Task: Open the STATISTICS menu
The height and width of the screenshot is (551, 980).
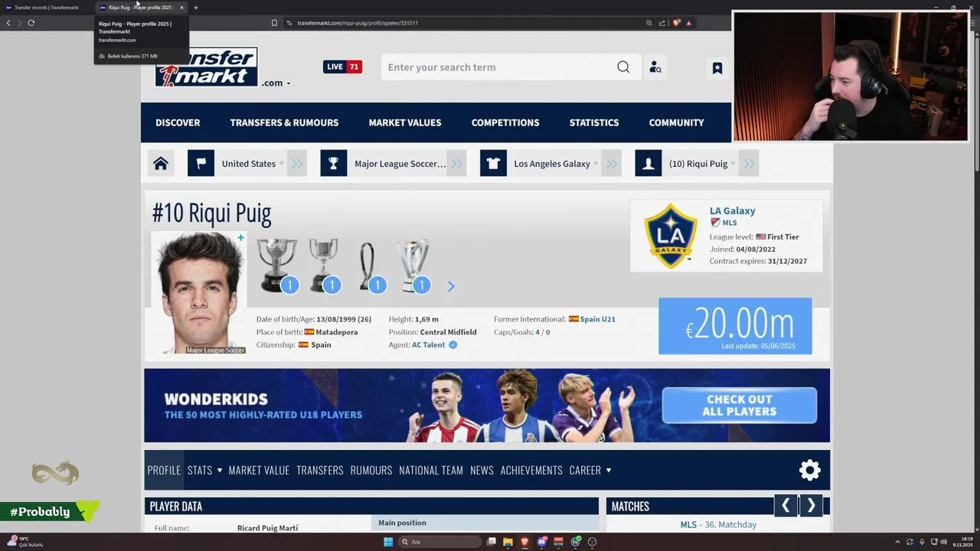Action: [594, 122]
